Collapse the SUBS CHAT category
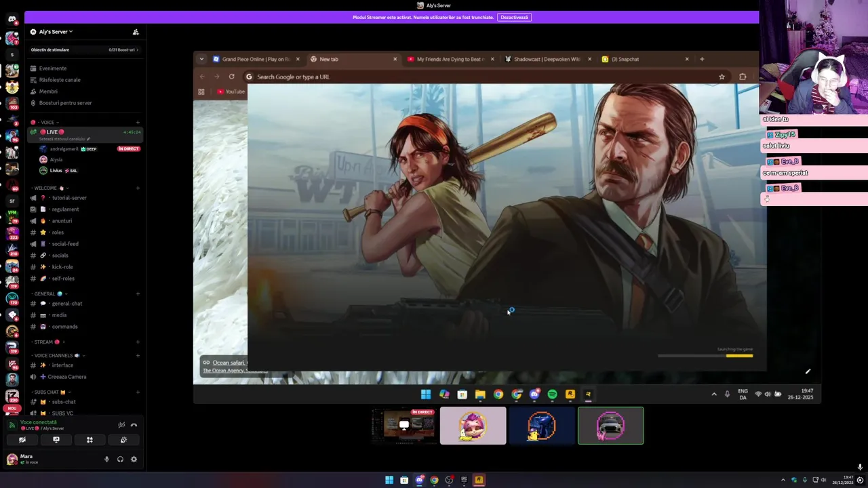 point(52,392)
